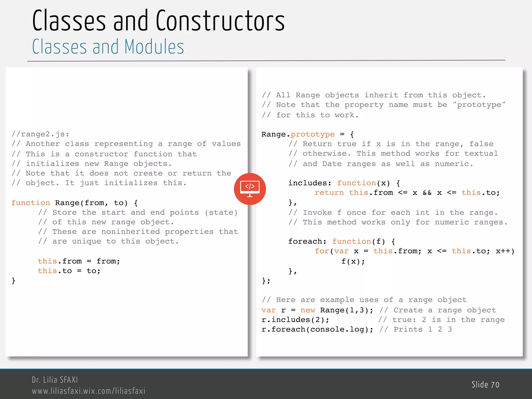Click the red code monitor icon

coord(250,189)
